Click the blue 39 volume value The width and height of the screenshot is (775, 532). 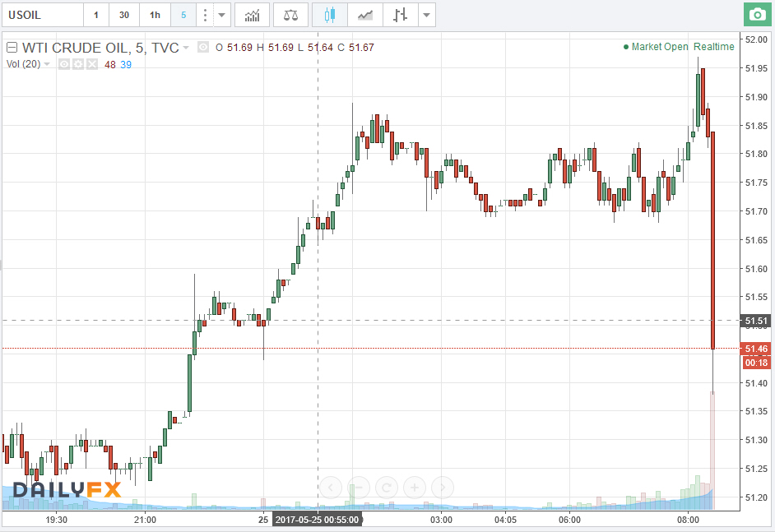pos(126,65)
